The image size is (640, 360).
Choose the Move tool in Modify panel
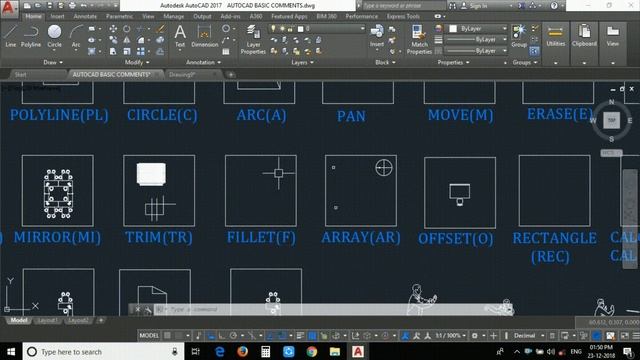point(113,29)
